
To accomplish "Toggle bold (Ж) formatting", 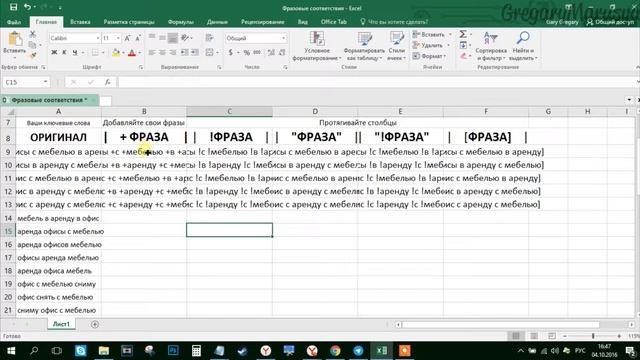I will (54, 52).
